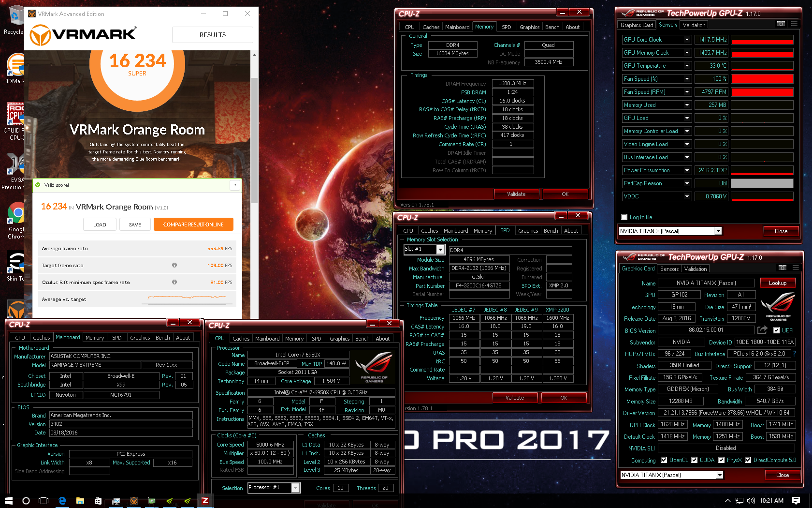Switch to Sensors tab in lower GPU-Z window
The height and width of the screenshot is (508, 812).
point(669,269)
